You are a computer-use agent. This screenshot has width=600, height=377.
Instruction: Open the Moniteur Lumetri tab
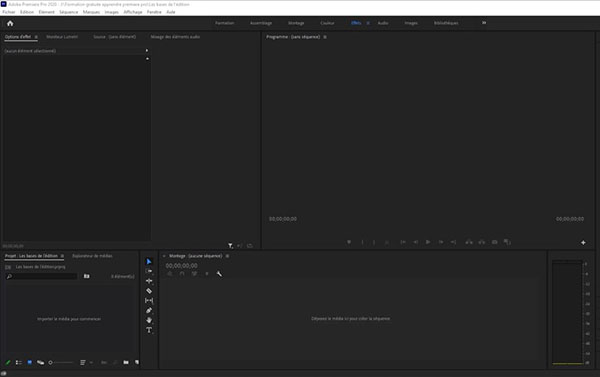point(62,37)
